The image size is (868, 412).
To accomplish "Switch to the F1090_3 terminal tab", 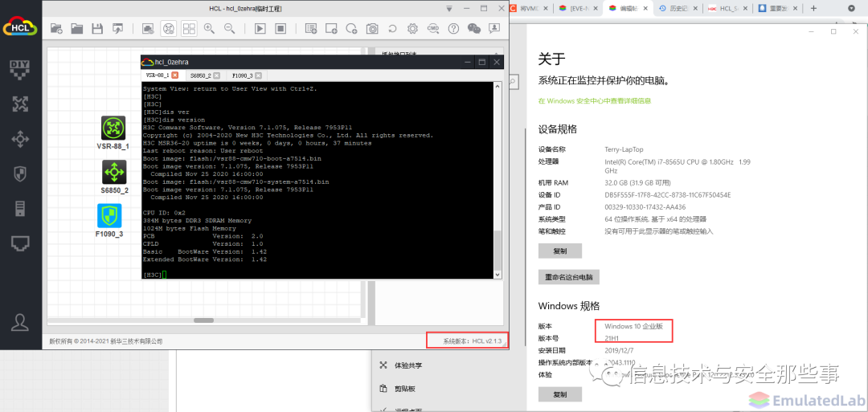I will [x=243, y=75].
